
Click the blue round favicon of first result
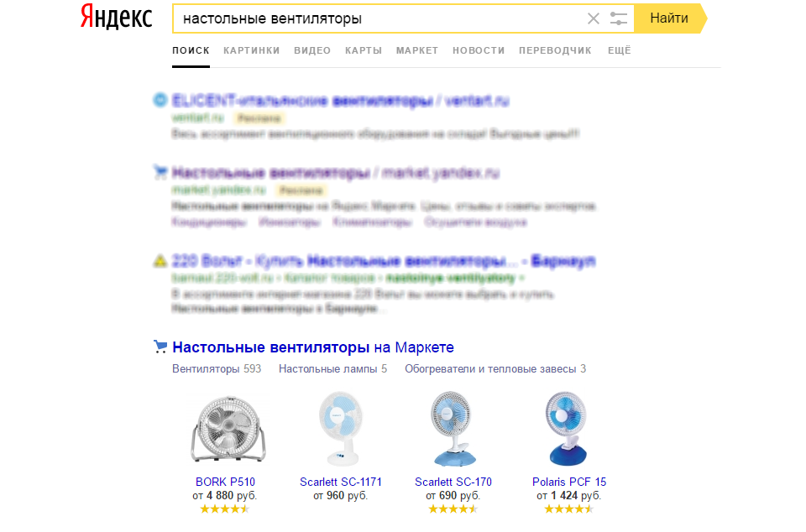160,100
